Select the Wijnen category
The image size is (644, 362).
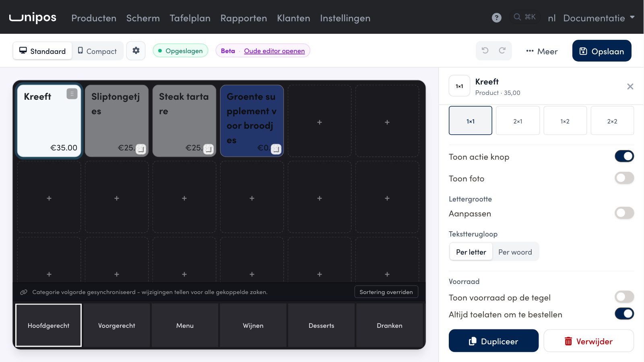pos(253,325)
